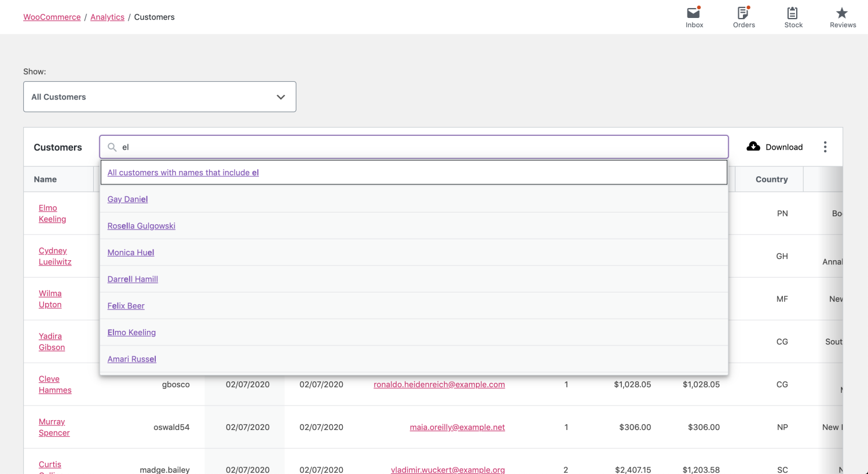This screenshot has width=868, height=474.
Task: Select all customers with names including el
Action: coord(183,172)
